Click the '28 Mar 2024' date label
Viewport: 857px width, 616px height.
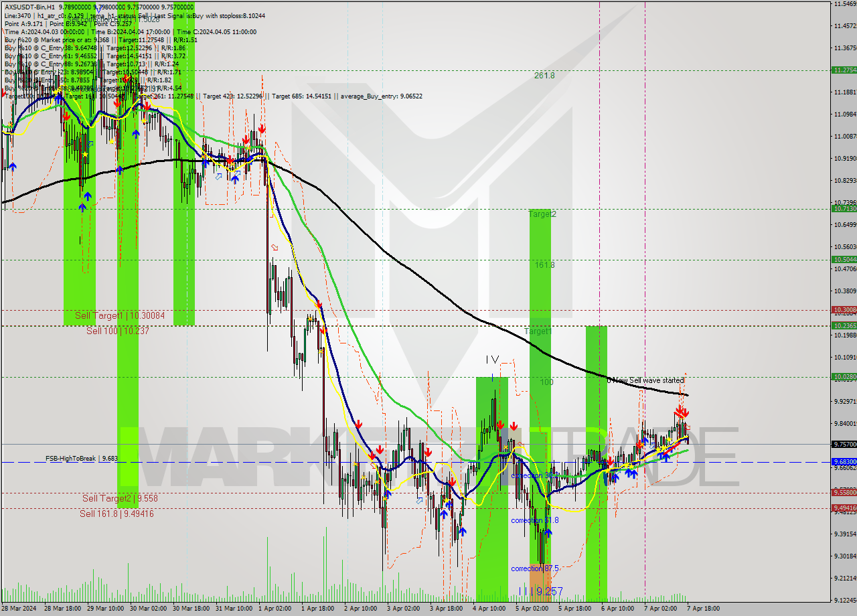coord(20,609)
